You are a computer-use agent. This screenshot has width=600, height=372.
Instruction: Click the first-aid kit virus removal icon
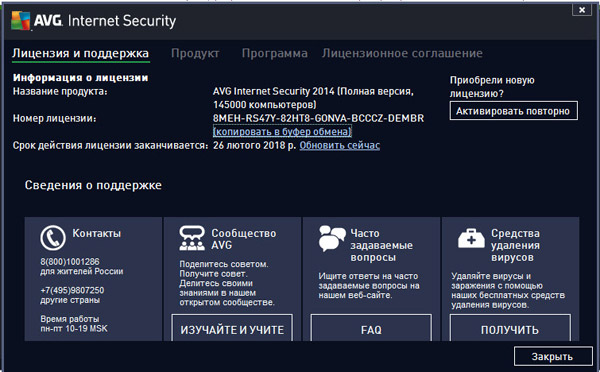(471, 238)
